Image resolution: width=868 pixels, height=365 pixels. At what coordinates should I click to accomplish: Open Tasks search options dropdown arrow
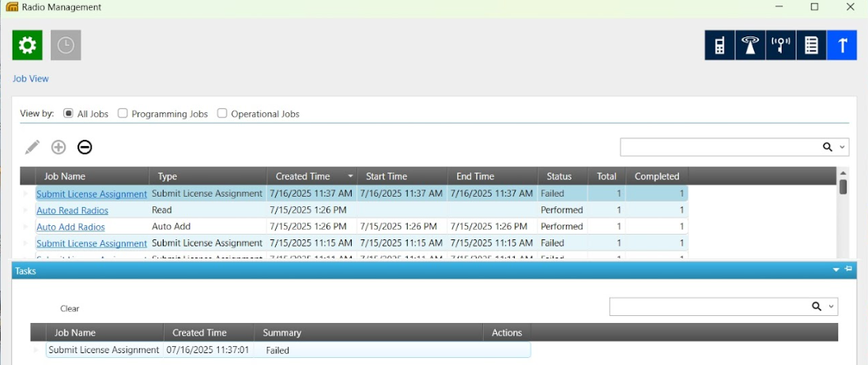click(831, 307)
